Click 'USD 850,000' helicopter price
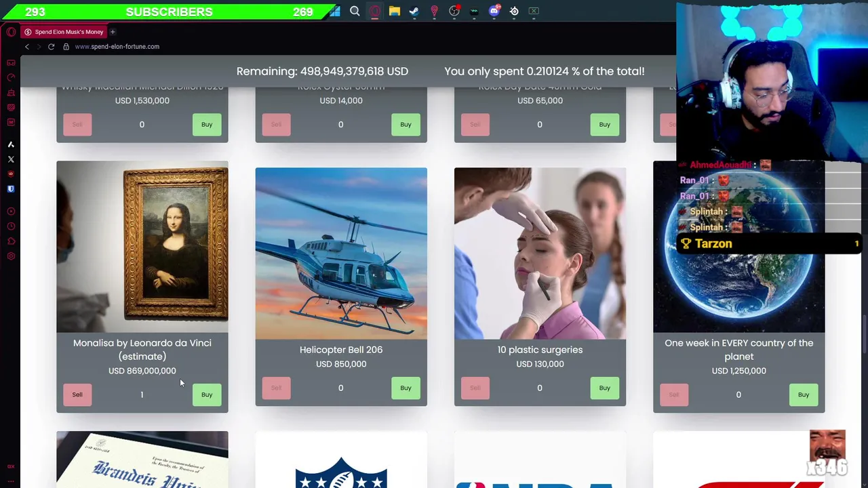 pyautogui.click(x=341, y=364)
